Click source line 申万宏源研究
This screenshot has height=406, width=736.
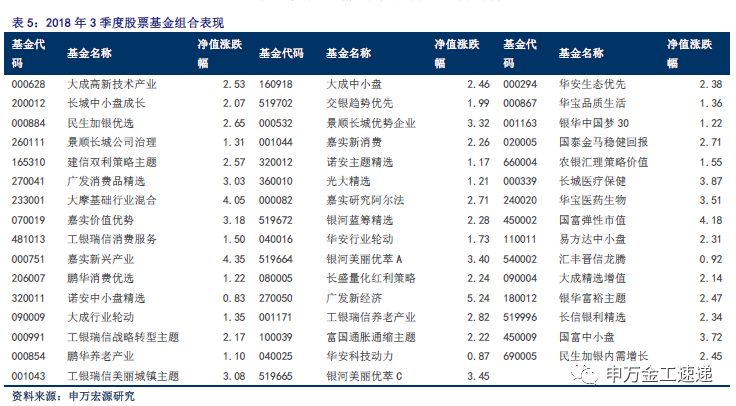[x=102, y=397]
